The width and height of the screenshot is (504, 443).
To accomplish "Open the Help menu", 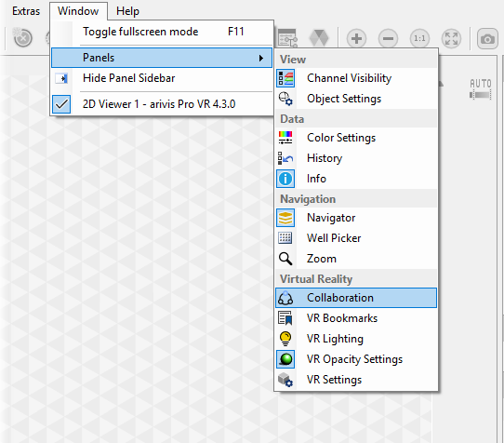I will pos(127,11).
